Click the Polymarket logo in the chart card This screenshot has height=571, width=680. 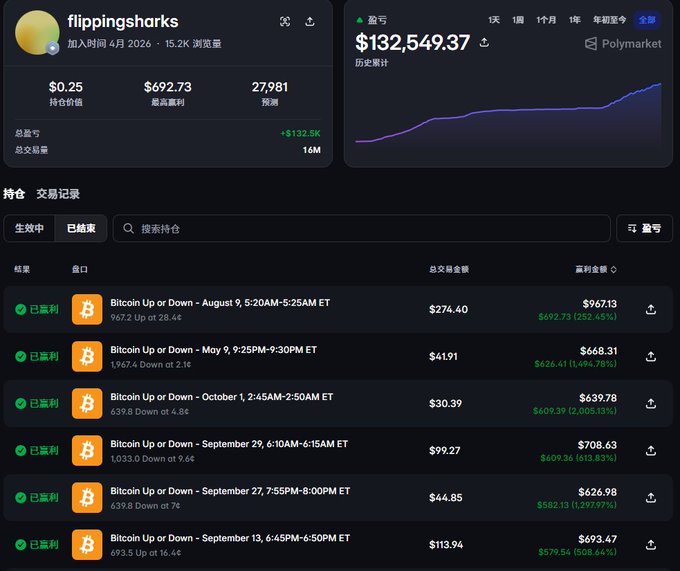point(623,44)
